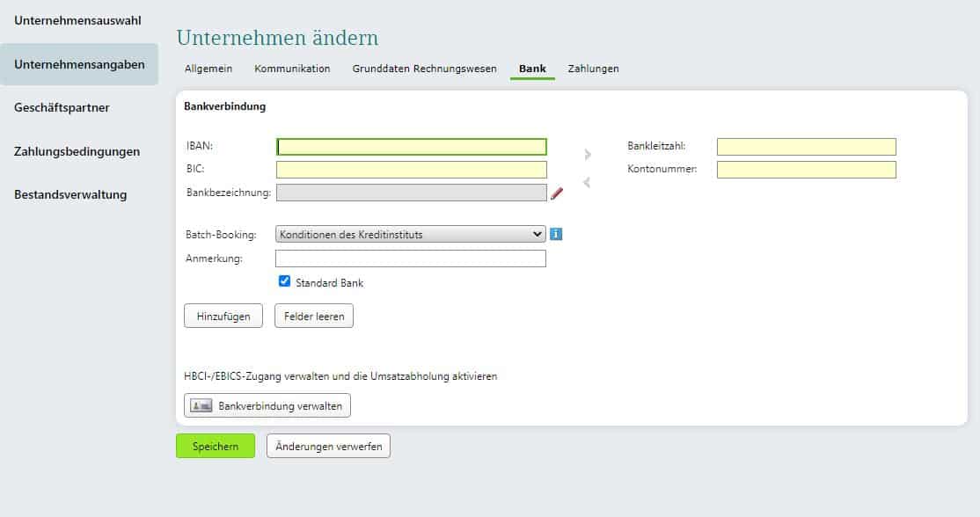Click Felder leeren to clear fields
This screenshot has height=517, width=980.
313,316
